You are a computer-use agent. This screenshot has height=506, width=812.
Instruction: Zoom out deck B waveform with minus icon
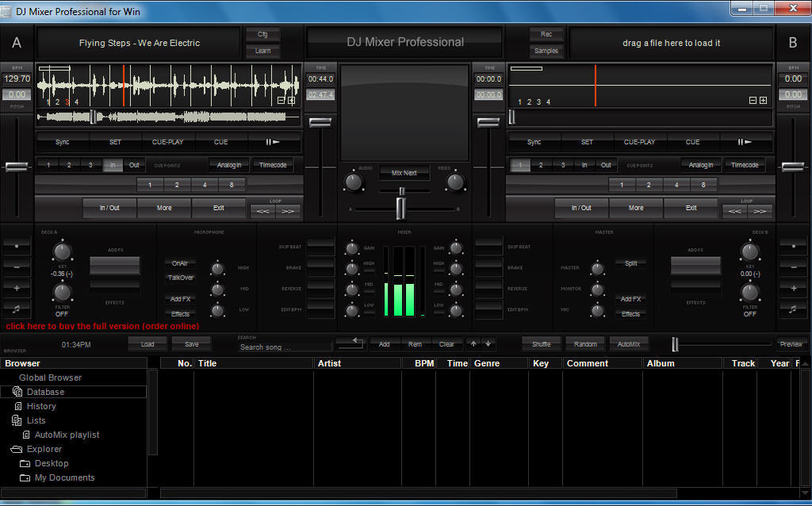[x=753, y=101]
